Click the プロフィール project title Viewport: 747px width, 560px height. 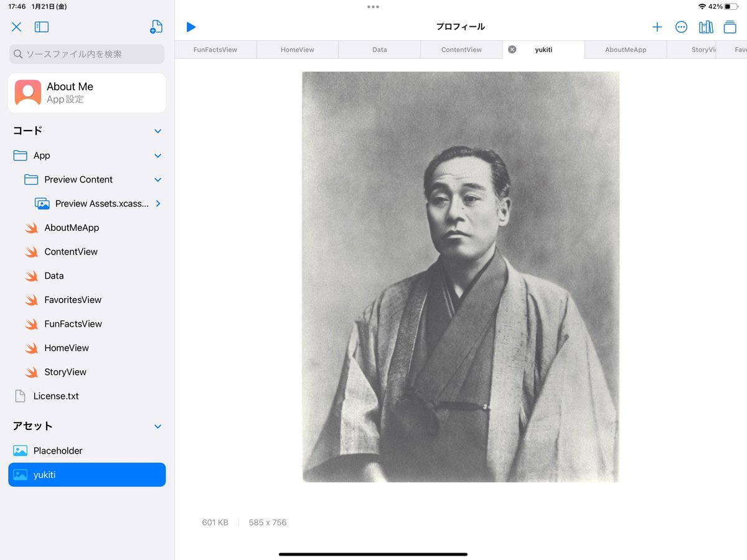pyautogui.click(x=461, y=27)
